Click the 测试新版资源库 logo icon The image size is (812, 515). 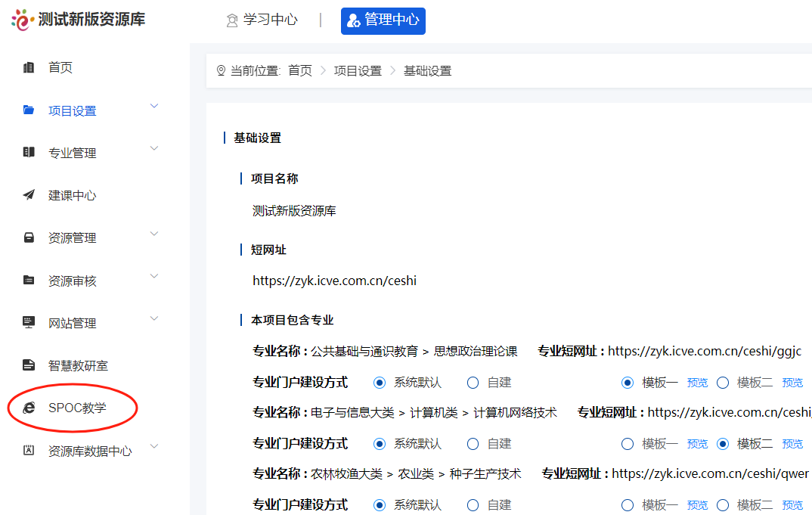point(22,20)
